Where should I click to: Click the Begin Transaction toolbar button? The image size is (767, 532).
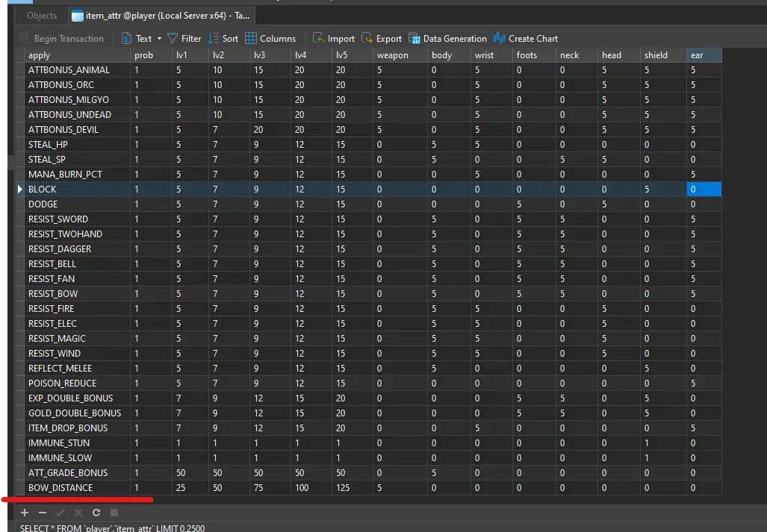tap(62, 39)
